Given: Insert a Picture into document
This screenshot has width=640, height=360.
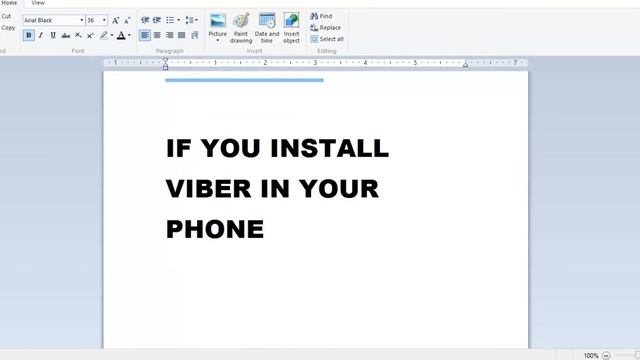Looking at the screenshot, I should pos(218,27).
